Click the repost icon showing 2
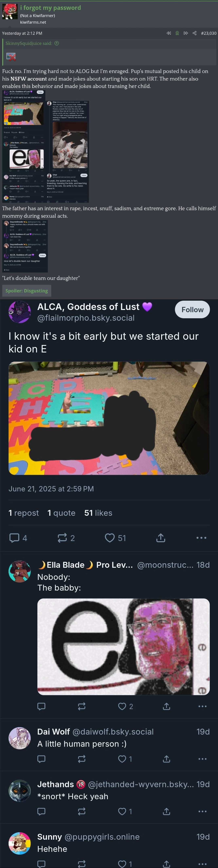 [66, 538]
